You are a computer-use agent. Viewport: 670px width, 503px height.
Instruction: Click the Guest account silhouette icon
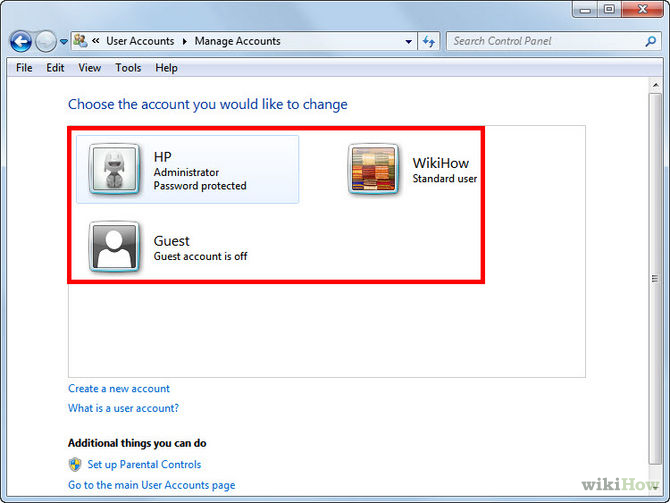pyautogui.click(x=113, y=247)
